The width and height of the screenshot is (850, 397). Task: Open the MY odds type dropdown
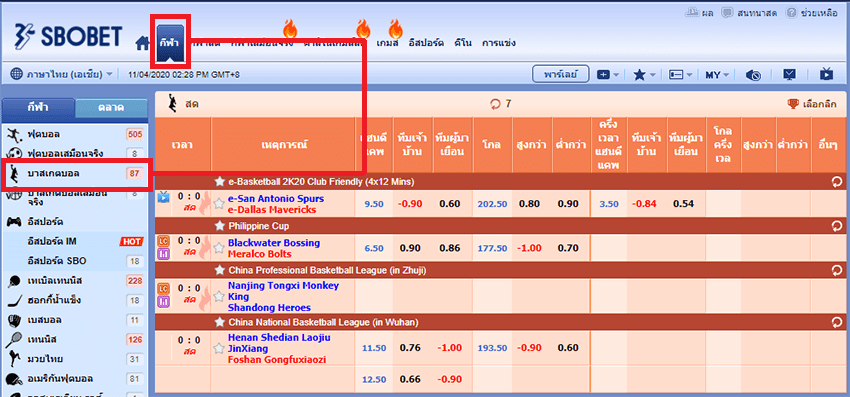click(717, 75)
